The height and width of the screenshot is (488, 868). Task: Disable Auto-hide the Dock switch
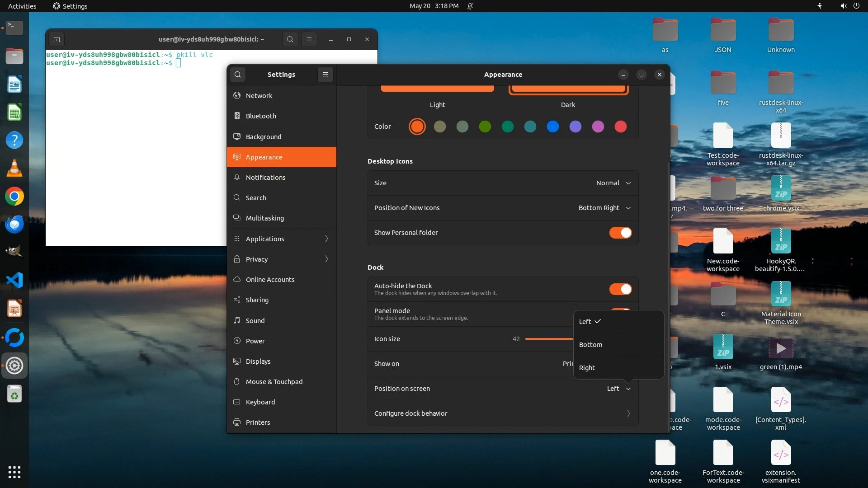coord(620,289)
